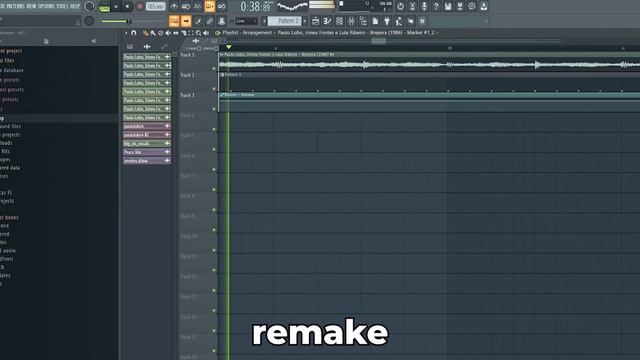
Task: Mute Track 2 using its LED
Action: pyautogui.click(x=214, y=89)
